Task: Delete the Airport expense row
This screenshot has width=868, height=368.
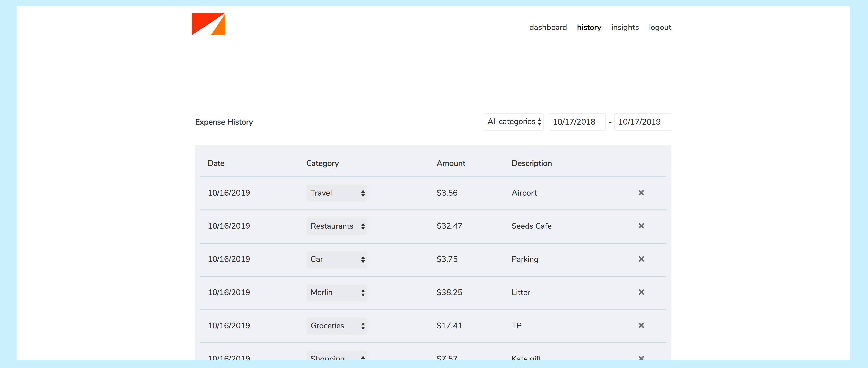Action: [x=641, y=193]
